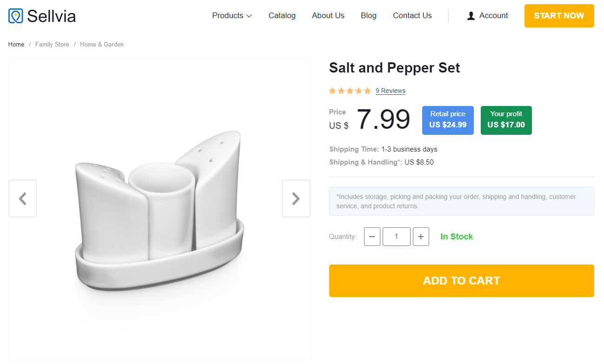Decrease quantity with the minus button
The height and width of the screenshot is (364, 604).
click(x=372, y=237)
